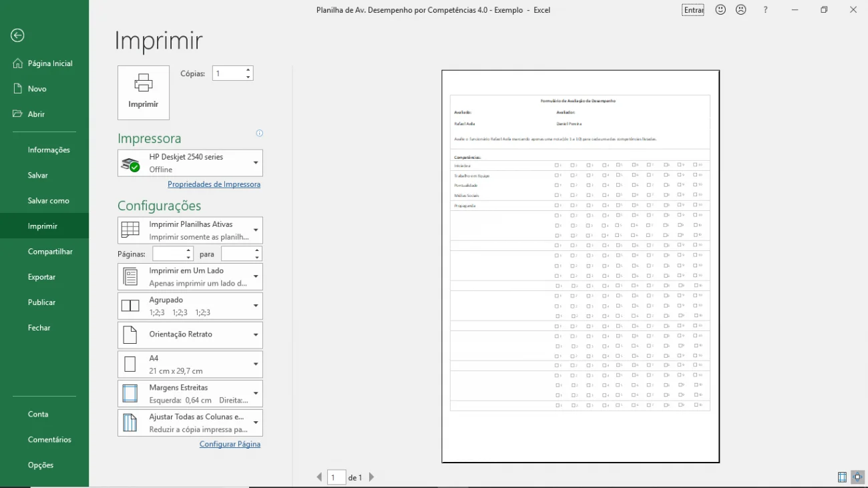
Task: Go to next preview page arrow
Action: [372, 477]
